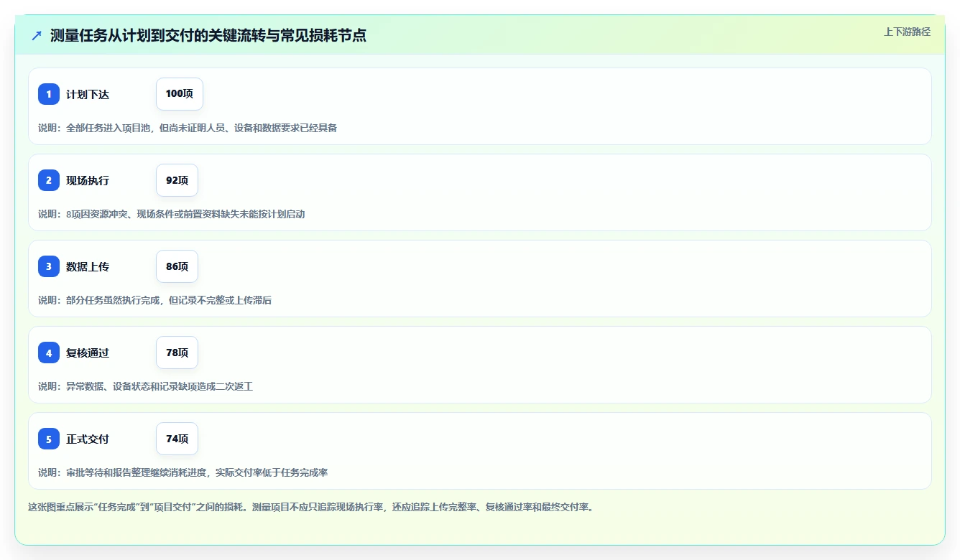Click step number badge 3
The width and height of the screenshot is (960, 560).
[x=49, y=266]
